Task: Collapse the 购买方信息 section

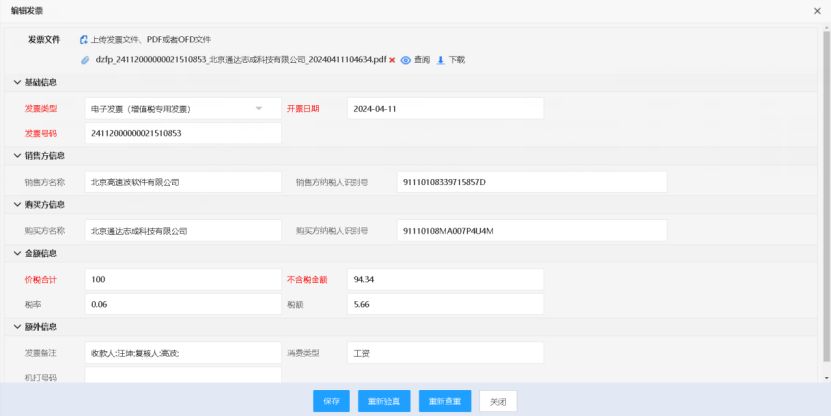Action: pyautogui.click(x=16, y=205)
